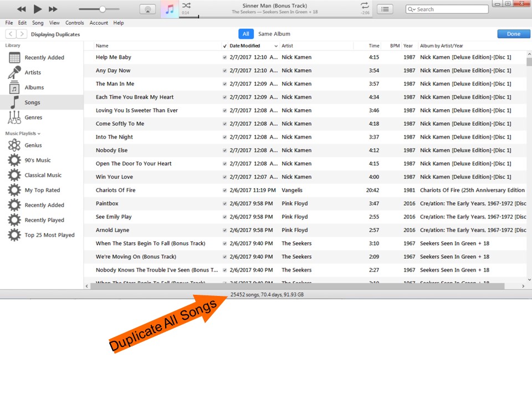Select the song Win Your Love
The width and height of the screenshot is (532, 399).
pyautogui.click(x=114, y=177)
